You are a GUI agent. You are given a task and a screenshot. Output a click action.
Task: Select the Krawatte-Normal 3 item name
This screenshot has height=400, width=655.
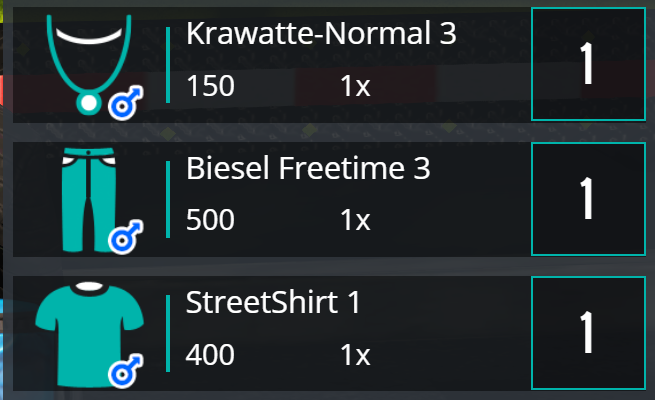tap(321, 33)
